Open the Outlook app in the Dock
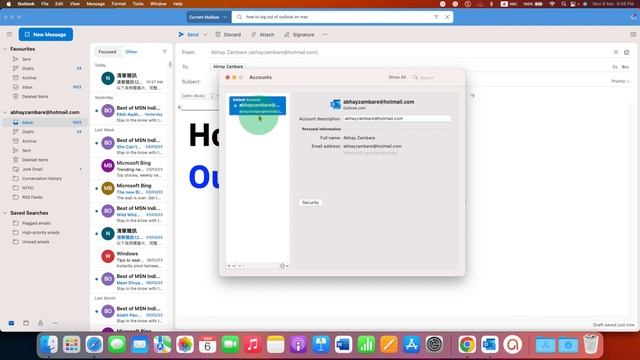640x360 pixels. (x=490, y=345)
